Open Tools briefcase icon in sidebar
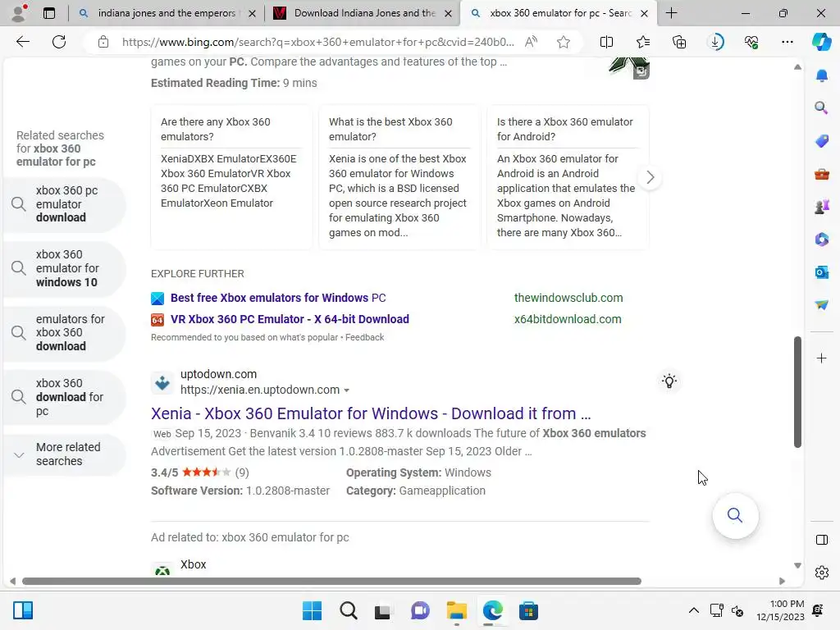Viewport: 840px width, 630px height. [x=822, y=174]
